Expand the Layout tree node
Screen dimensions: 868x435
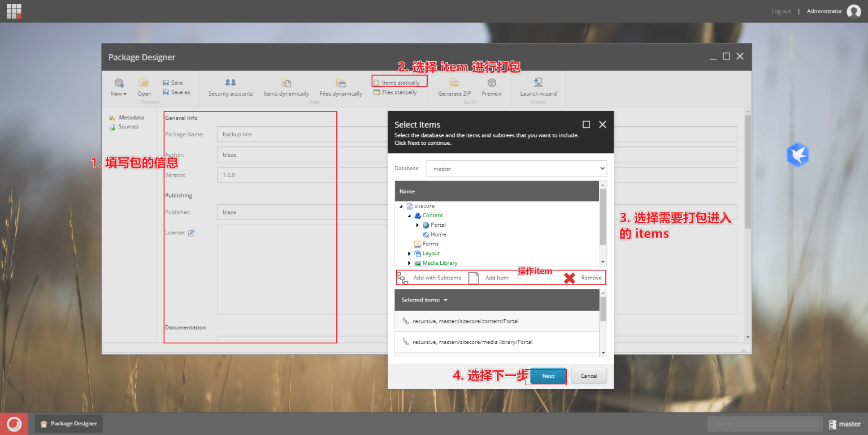(409, 253)
